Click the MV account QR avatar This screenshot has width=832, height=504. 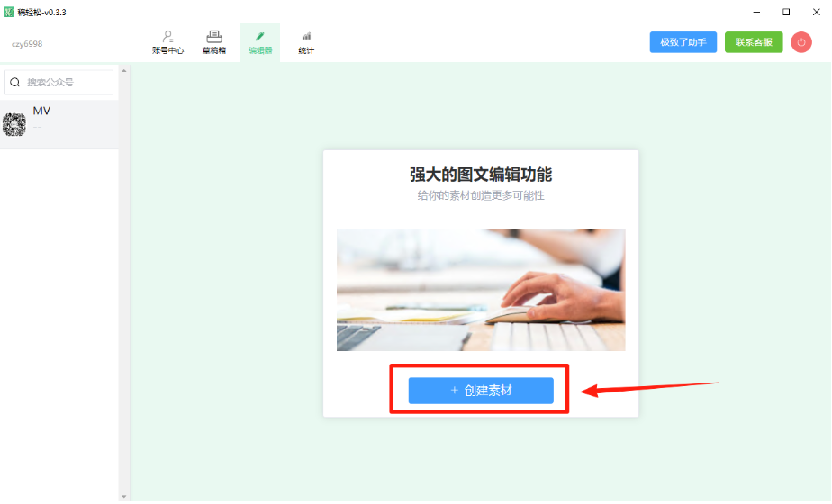tap(14, 125)
